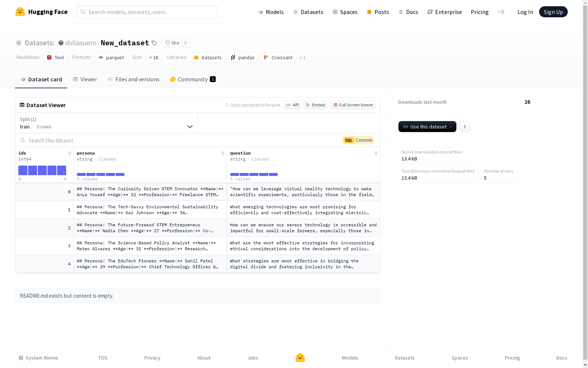Image resolution: width=588 pixels, height=368 pixels.
Task: Sort by the question column
Action: coord(376,153)
